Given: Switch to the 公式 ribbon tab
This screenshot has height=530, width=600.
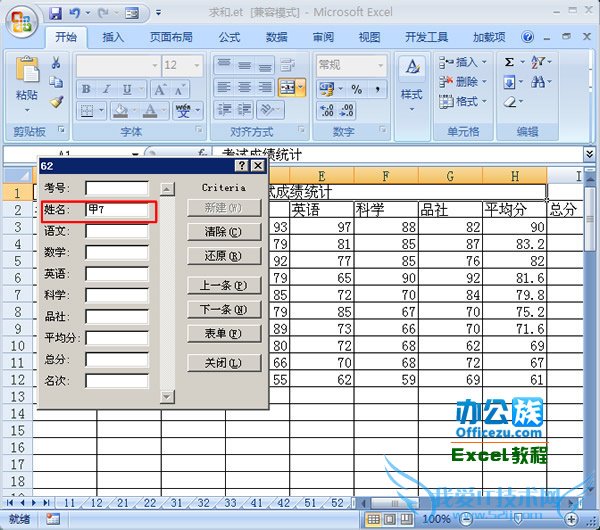Looking at the screenshot, I should [229, 37].
